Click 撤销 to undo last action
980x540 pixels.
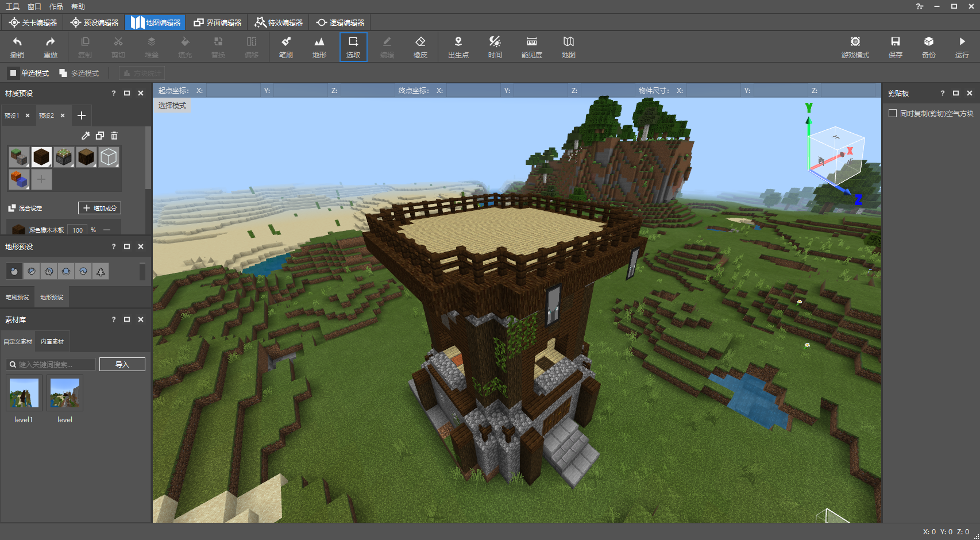17,47
